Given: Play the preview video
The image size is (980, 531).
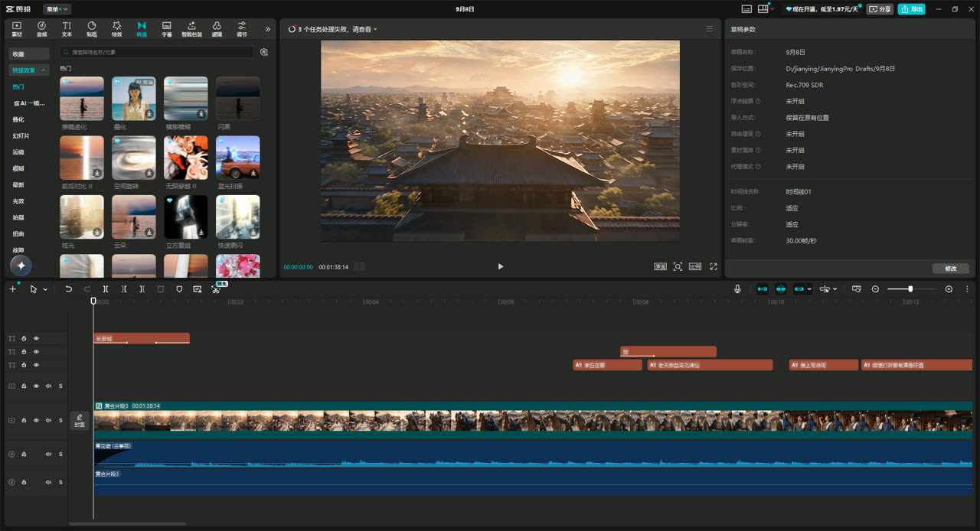Looking at the screenshot, I should 501,266.
